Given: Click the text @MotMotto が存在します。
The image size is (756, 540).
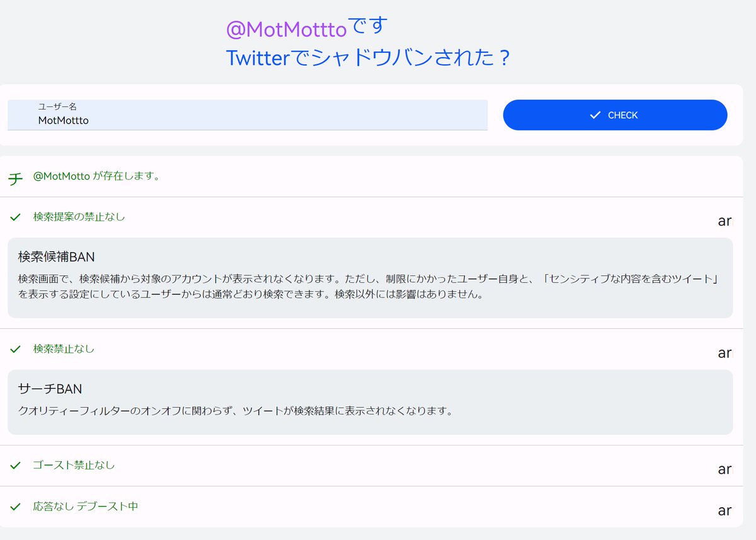Looking at the screenshot, I should [x=96, y=176].
